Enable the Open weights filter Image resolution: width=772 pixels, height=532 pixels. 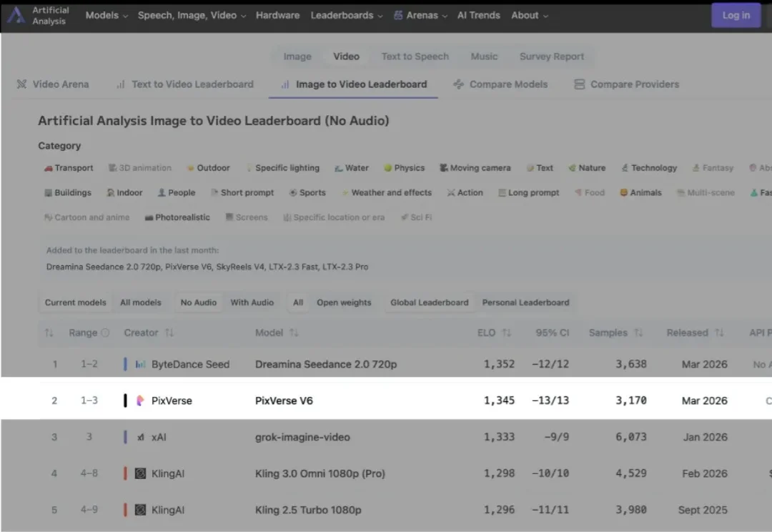[x=344, y=302]
